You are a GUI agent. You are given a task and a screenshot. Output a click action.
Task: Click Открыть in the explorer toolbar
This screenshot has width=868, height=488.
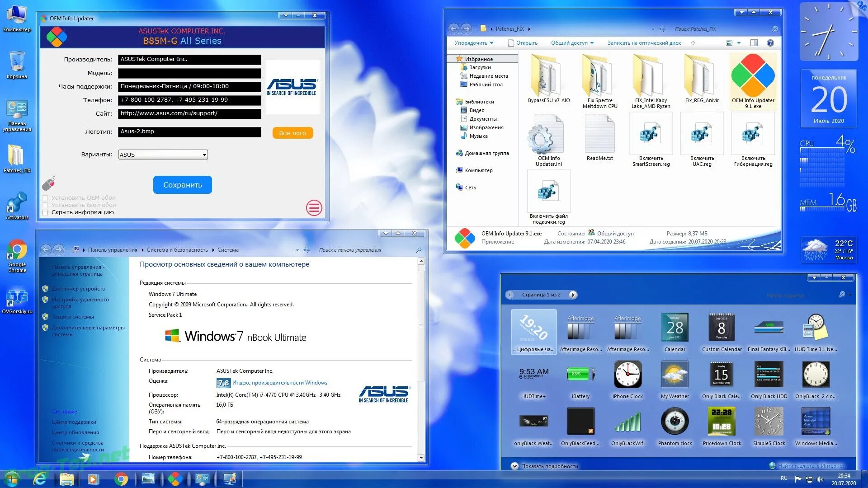tap(523, 43)
